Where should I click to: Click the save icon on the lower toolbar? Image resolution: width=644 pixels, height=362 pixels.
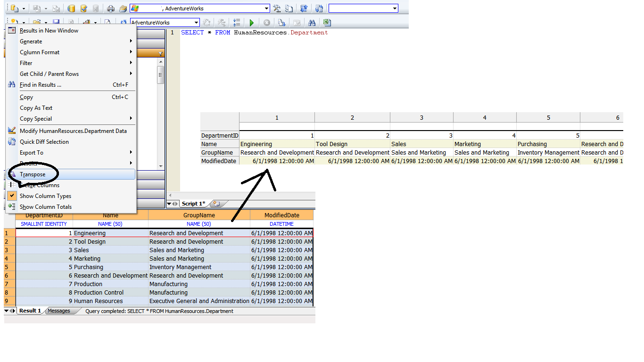click(x=56, y=22)
